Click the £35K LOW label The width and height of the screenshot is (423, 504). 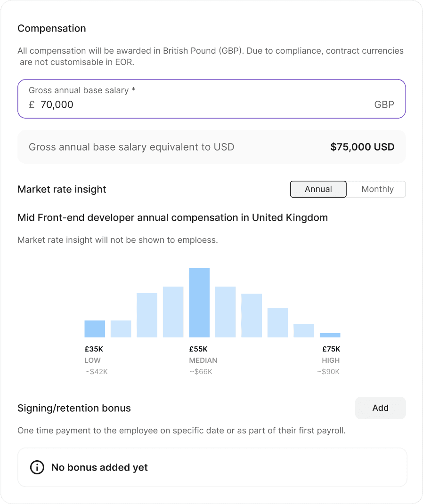pyautogui.click(x=93, y=349)
